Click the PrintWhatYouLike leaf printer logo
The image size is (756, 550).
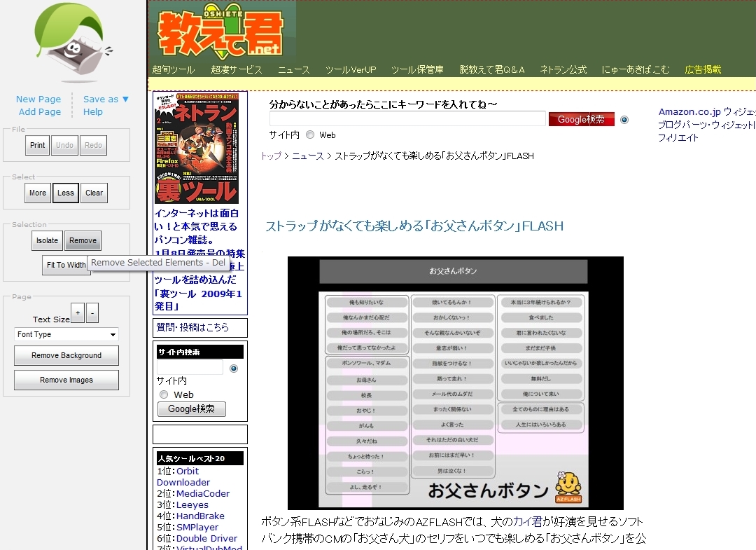tap(73, 43)
